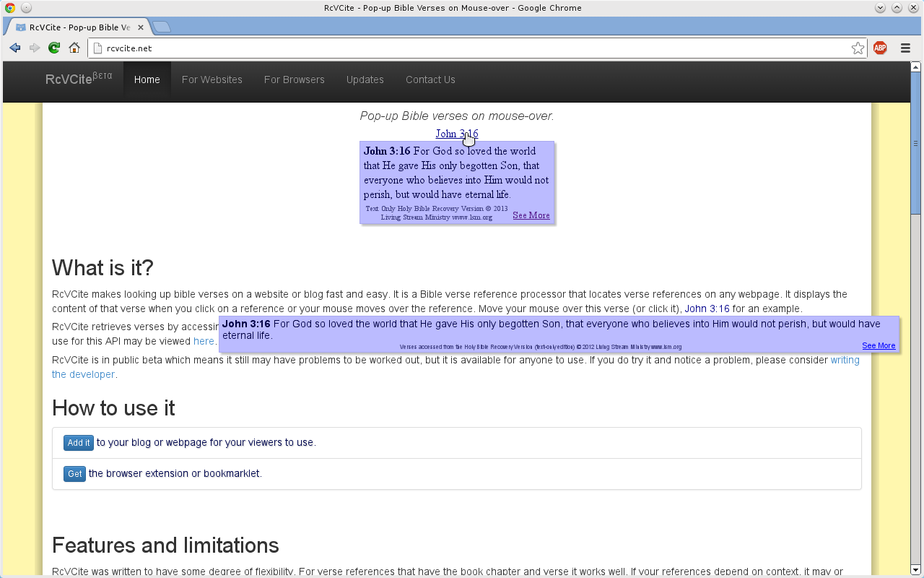Click the RcVCite beta brand logo
The height and width of the screenshot is (578, 924).
click(x=79, y=79)
